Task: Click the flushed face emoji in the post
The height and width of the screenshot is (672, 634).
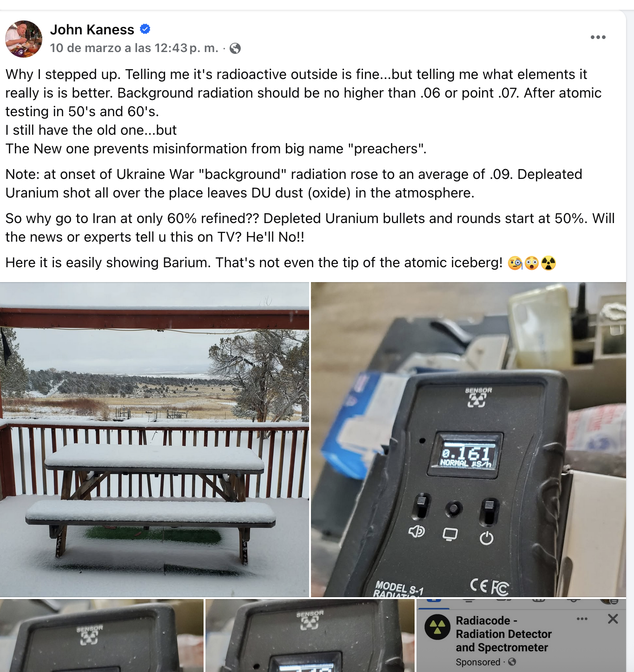Action: pyautogui.click(x=532, y=263)
